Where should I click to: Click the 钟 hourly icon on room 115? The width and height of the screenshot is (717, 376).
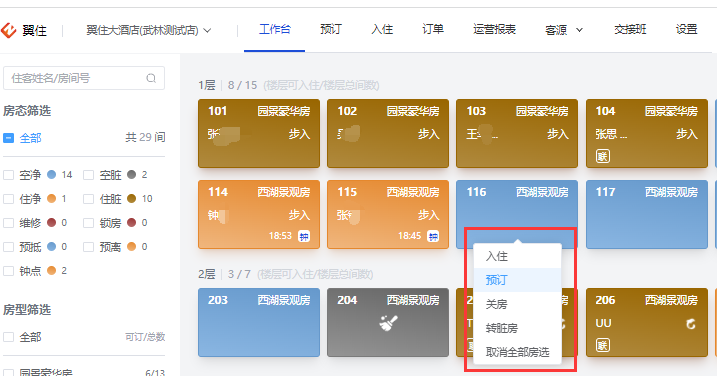click(x=433, y=236)
